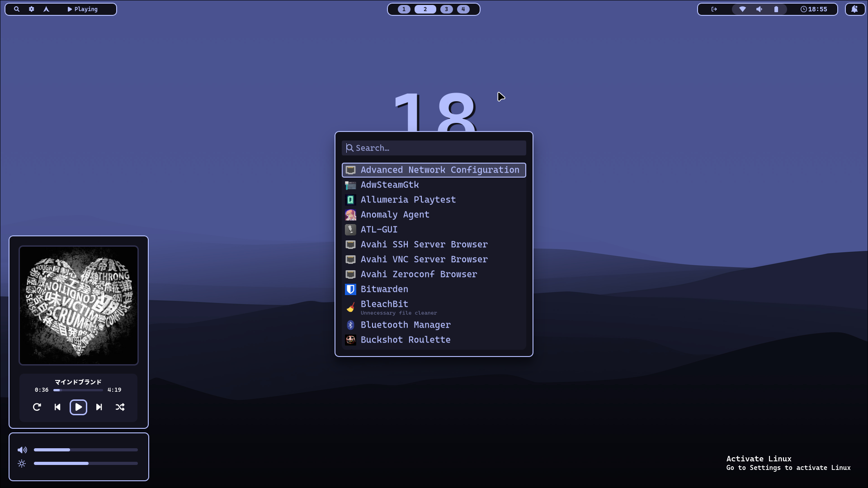Toggle shuffle in the music player
Screen dimensions: 868x488
(120, 407)
